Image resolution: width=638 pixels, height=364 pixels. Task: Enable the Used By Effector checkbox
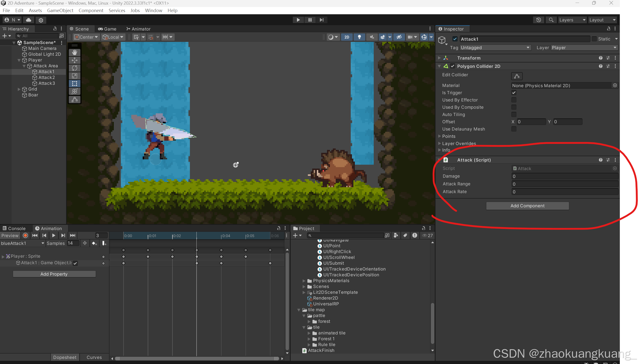pyautogui.click(x=514, y=100)
